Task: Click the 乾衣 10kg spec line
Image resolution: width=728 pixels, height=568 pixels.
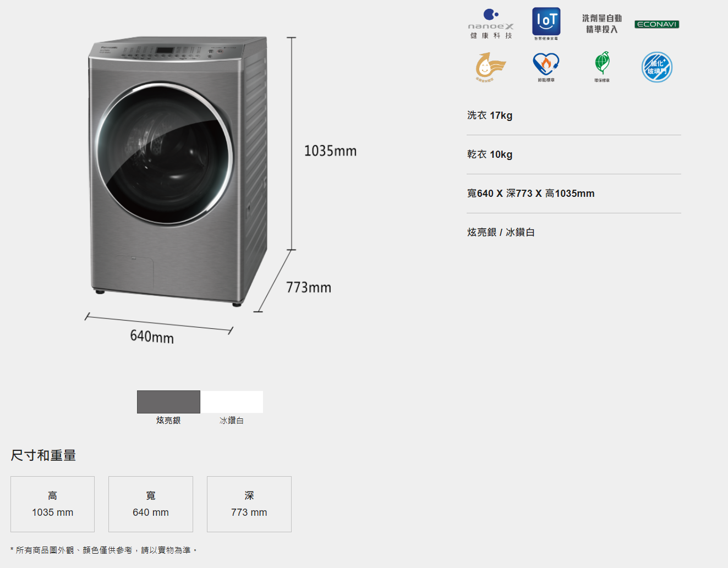Action: [x=490, y=155]
